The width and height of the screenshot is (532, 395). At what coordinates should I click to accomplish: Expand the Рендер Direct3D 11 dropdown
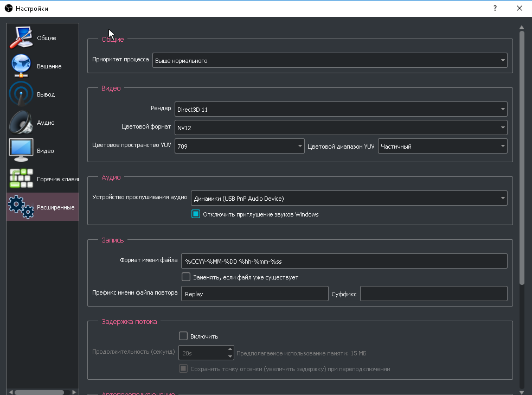pos(341,109)
